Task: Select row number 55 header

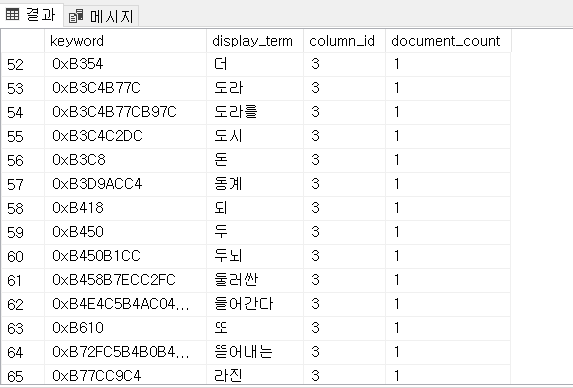Action: pos(23,136)
